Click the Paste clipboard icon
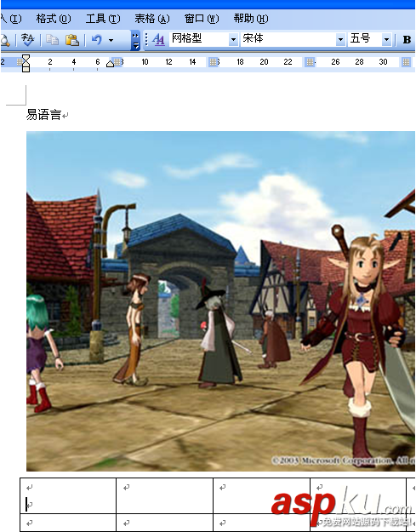The height and width of the screenshot is (532, 416). (71, 40)
